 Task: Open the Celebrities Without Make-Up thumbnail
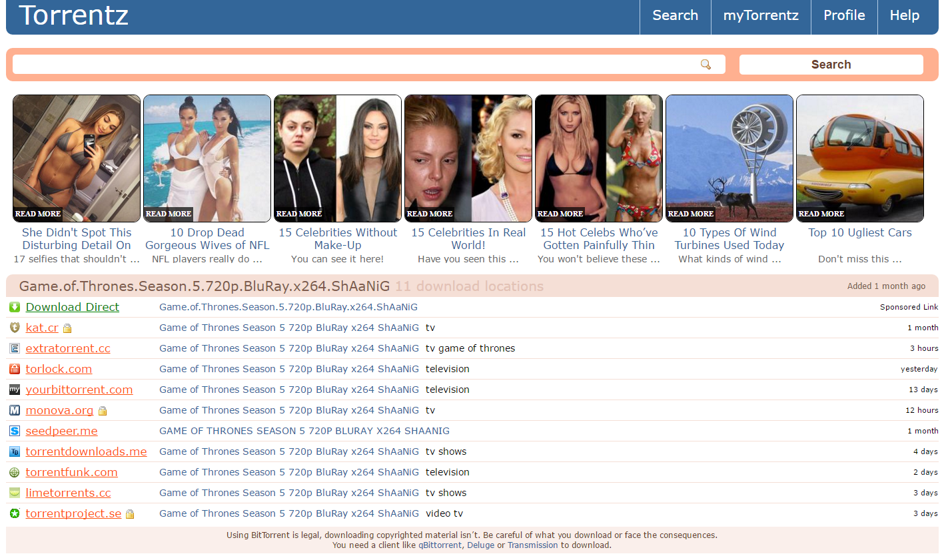(x=338, y=158)
